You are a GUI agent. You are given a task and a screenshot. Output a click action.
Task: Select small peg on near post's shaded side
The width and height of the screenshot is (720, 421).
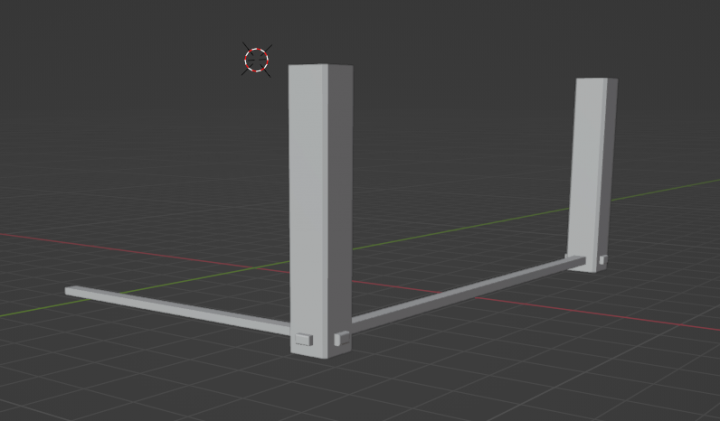(342, 339)
